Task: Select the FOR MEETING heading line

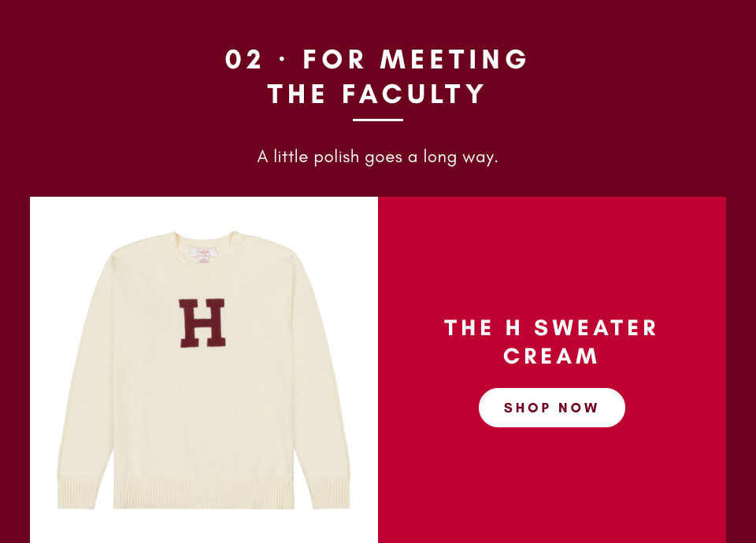Action: click(x=415, y=59)
